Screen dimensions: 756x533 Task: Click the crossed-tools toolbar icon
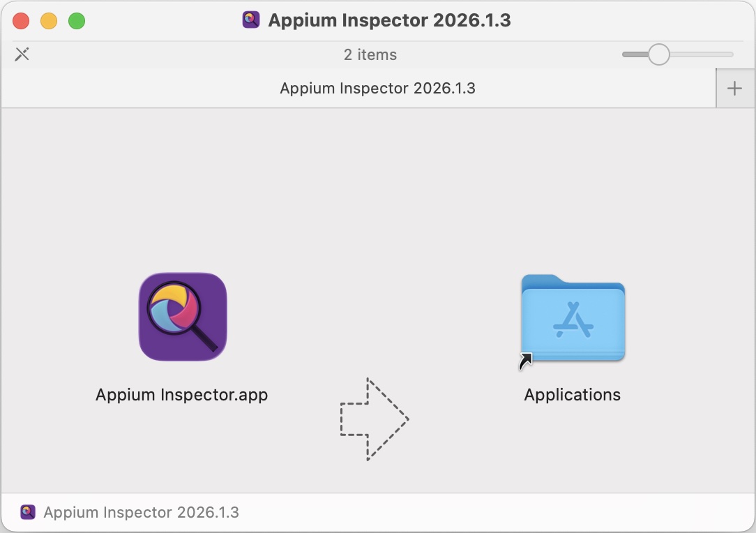pyautogui.click(x=22, y=54)
